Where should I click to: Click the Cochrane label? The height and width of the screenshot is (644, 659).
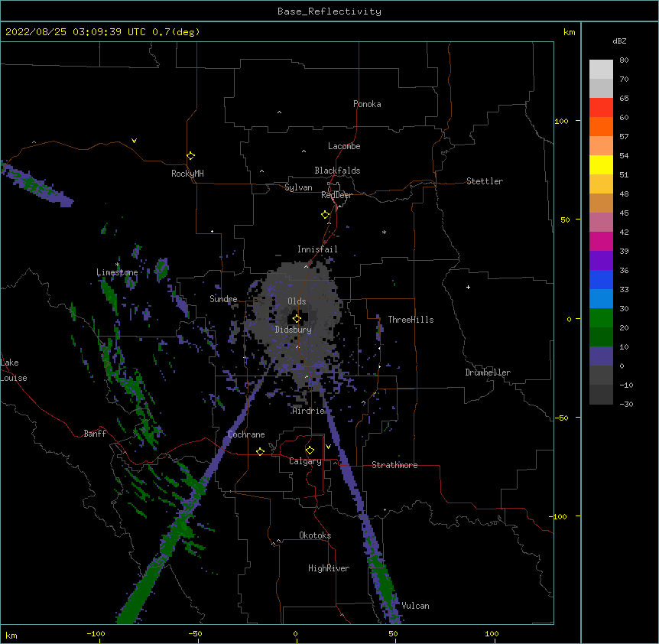246,434
